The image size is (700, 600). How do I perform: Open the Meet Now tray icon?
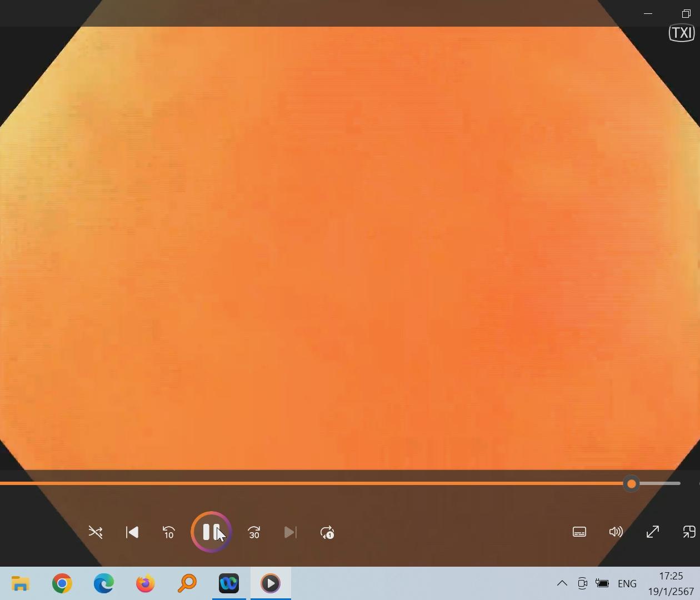(x=582, y=583)
